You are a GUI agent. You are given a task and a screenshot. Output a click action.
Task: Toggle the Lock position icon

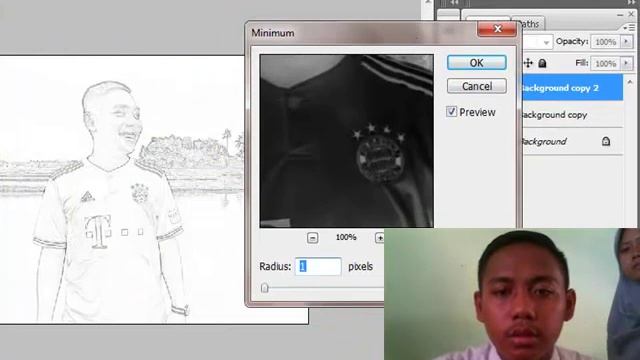click(528, 63)
